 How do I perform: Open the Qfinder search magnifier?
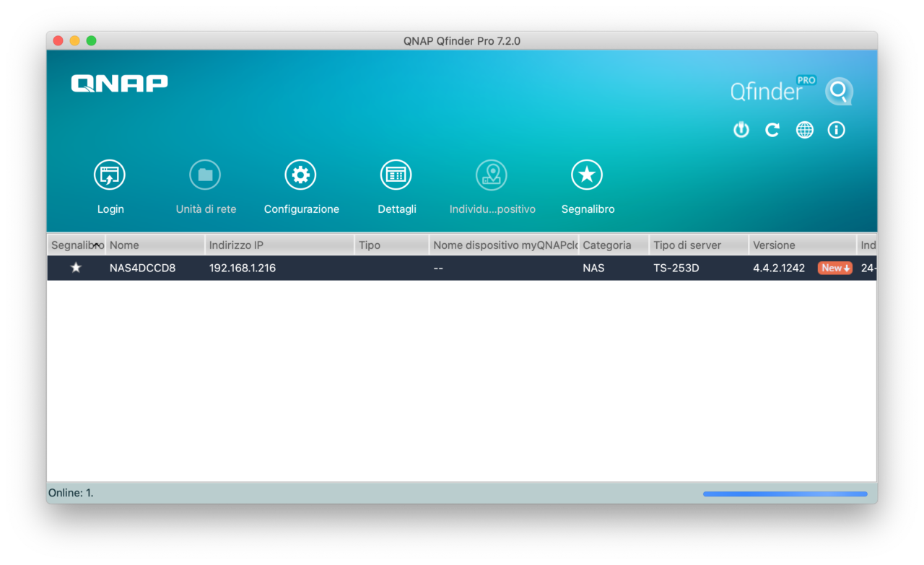pos(838,92)
